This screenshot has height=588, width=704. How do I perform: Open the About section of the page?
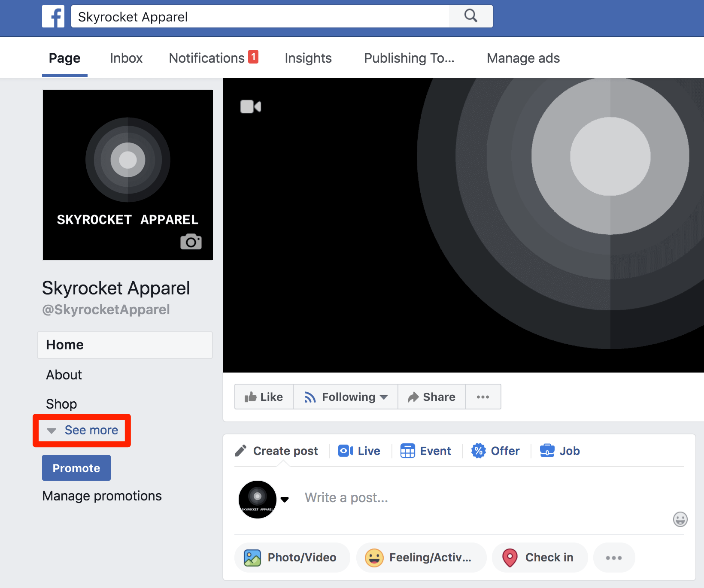[64, 374]
